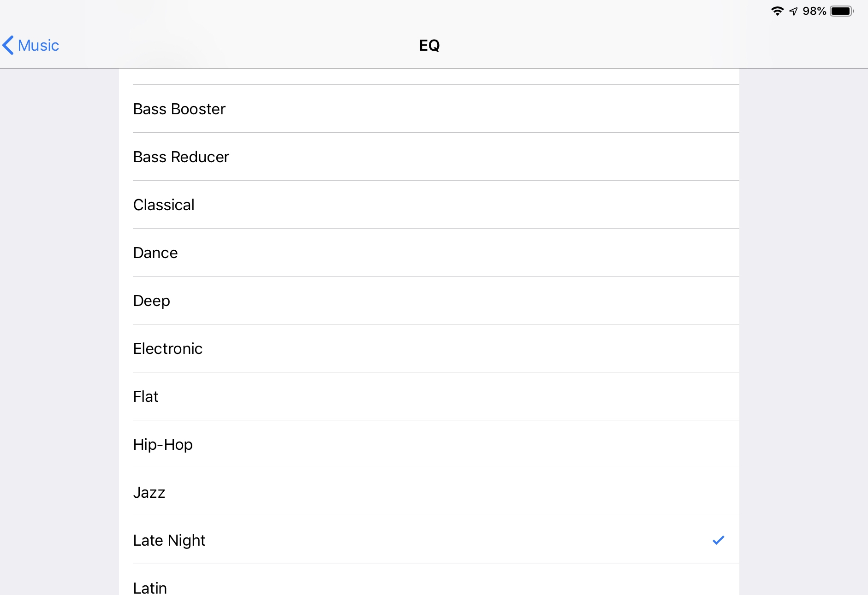The width and height of the screenshot is (868, 595).
Task: Click the Wi-Fi status icon
Action: click(779, 11)
